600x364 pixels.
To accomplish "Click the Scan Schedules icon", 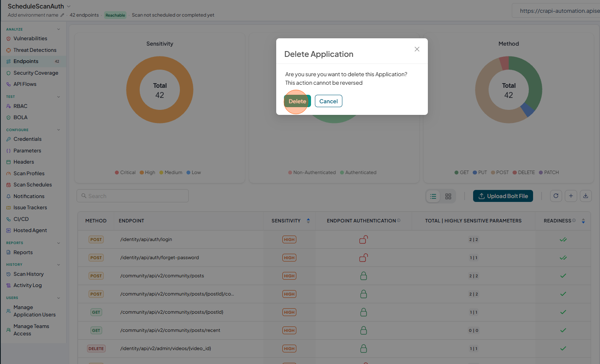I will [9, 185].
